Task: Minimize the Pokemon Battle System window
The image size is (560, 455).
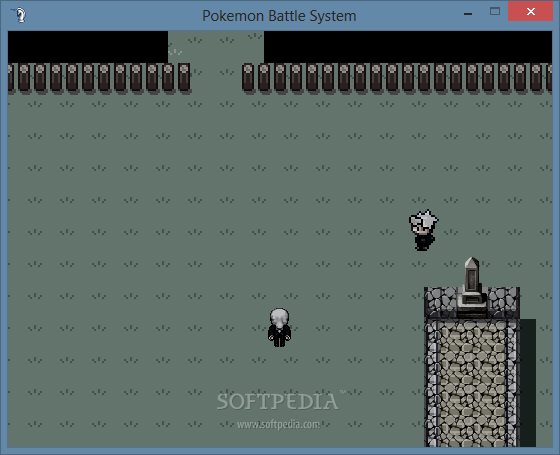Action: (468, 14)
